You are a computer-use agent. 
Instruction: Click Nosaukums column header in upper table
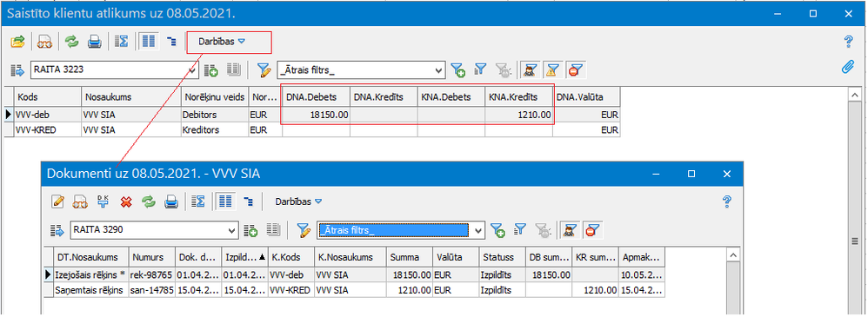131,96
